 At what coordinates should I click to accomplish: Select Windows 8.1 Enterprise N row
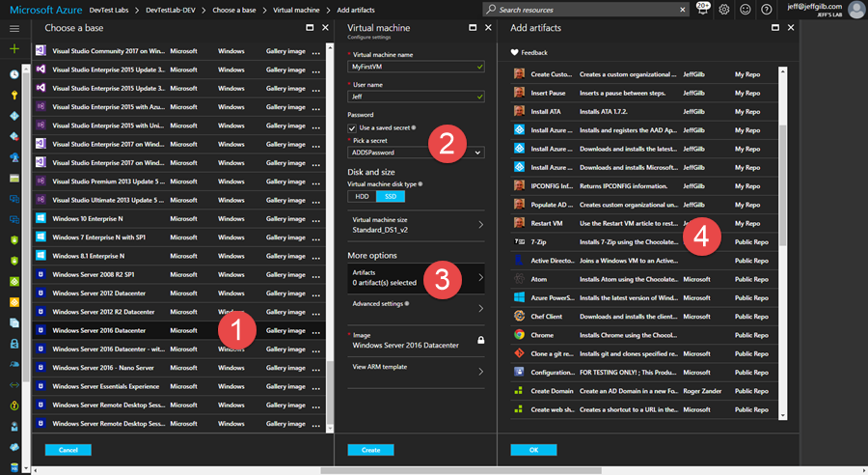[x=178, y=256]
